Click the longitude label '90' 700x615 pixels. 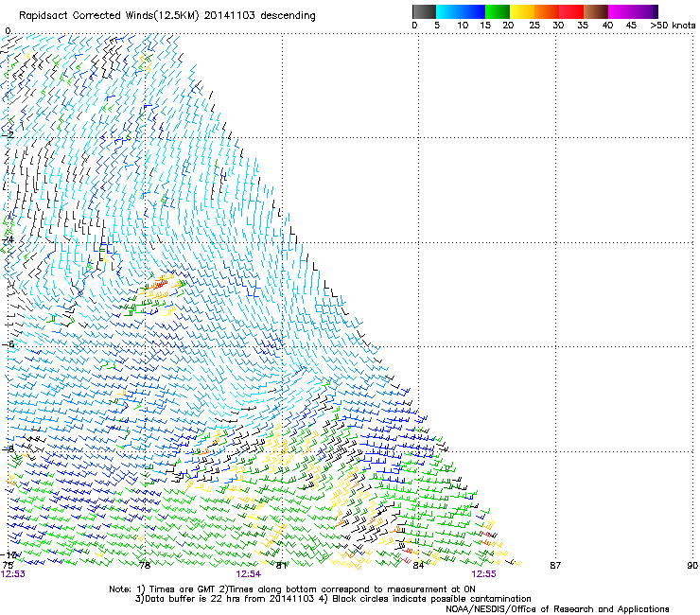(x=692, y=565)
